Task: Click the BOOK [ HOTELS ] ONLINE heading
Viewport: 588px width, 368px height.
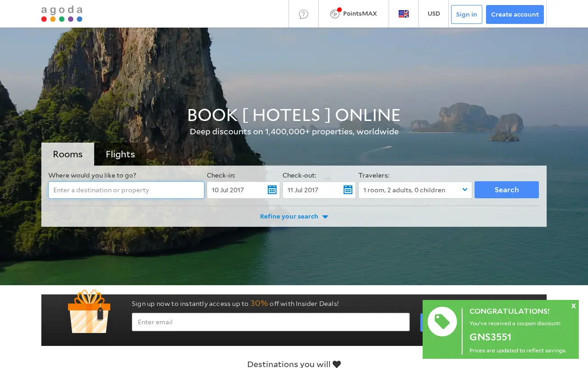Action: pyautogui.click(x=294, y=115)
